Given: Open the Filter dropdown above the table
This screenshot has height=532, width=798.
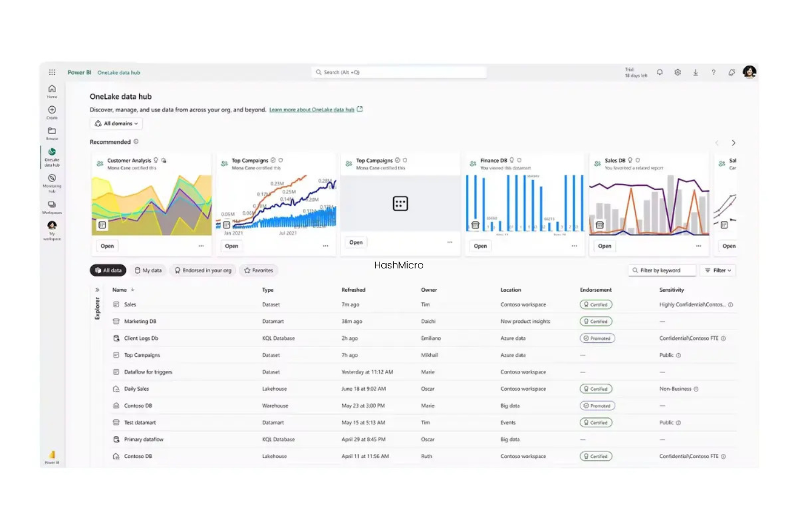Looking at the screenshot, I should coord(718,270).
